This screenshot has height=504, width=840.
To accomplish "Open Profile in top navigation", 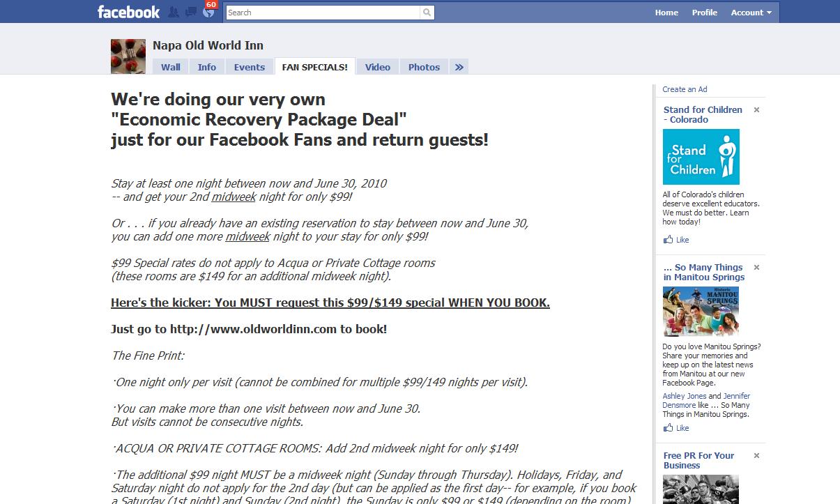I will [x=704, y=13].
